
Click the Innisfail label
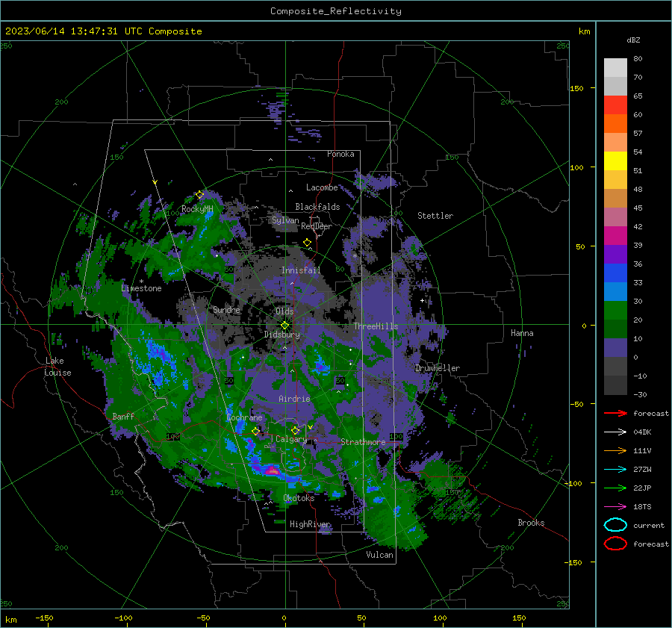click(x=301, y=270)
